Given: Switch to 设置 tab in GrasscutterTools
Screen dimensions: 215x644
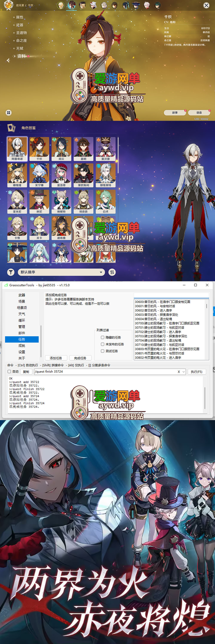Looking at the screenshot, I should coord(22,352).
